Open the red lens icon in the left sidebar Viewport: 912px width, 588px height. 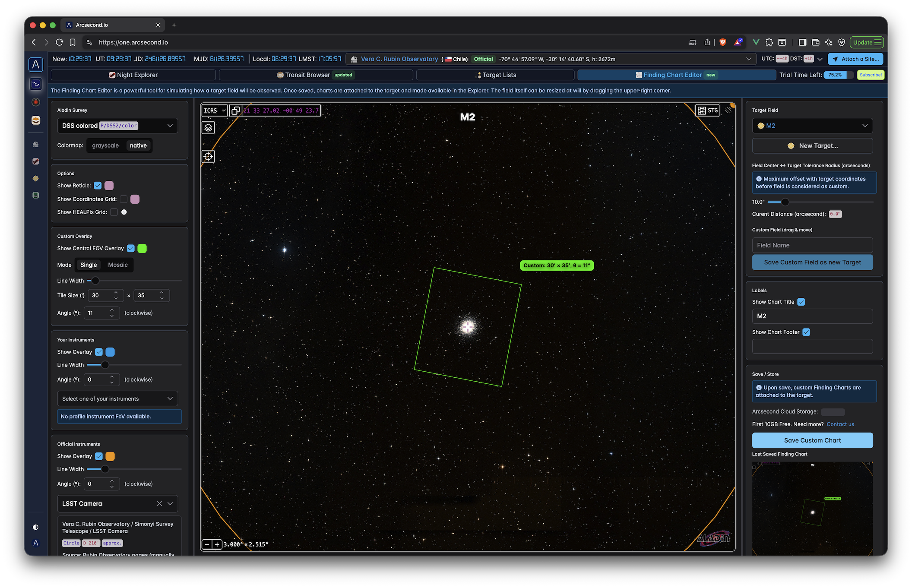pos(36,102)
